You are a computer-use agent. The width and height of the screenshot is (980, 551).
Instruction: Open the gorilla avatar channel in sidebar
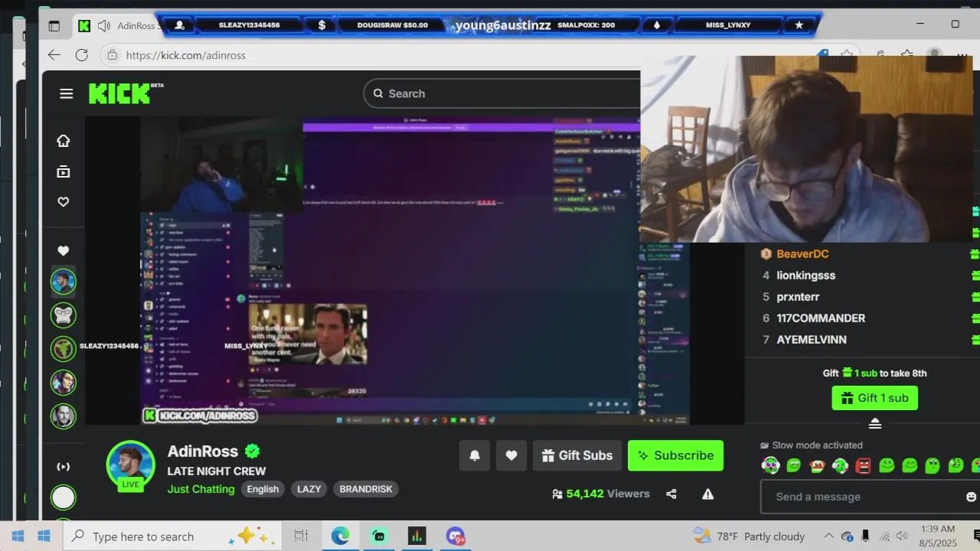(64, 315)
